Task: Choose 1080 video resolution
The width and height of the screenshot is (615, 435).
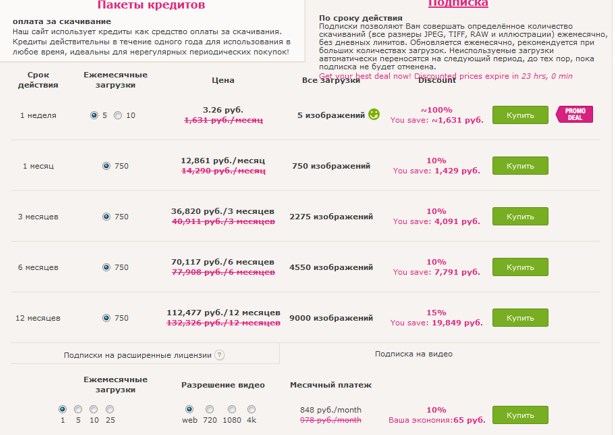Action: [229, 409]
